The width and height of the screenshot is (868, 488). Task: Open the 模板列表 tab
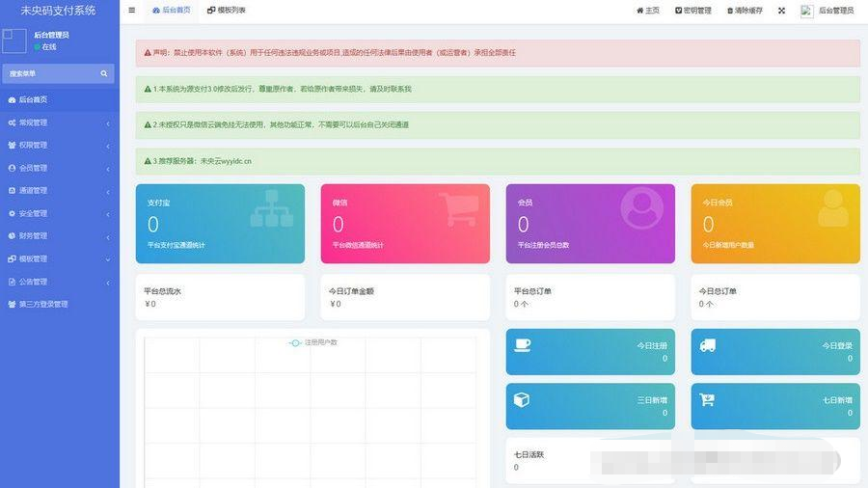pyautogui.click(x=226, y=10)
